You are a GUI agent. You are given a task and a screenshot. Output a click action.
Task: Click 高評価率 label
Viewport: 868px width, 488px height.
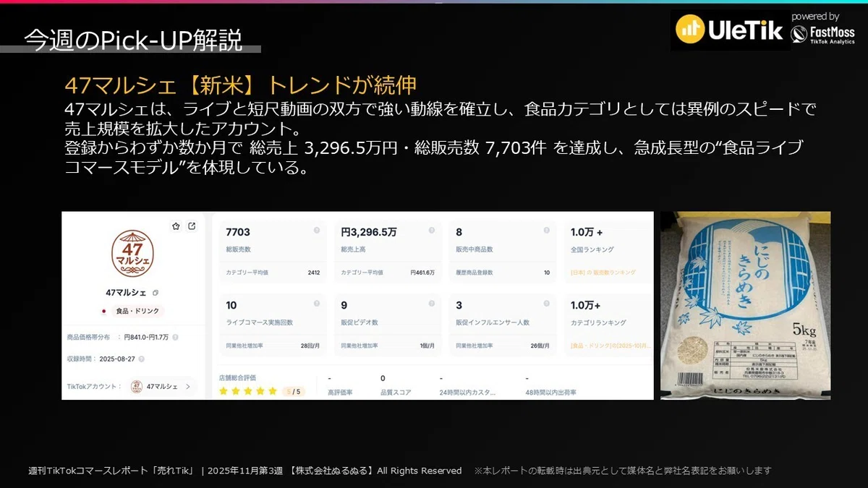(340, 393)
